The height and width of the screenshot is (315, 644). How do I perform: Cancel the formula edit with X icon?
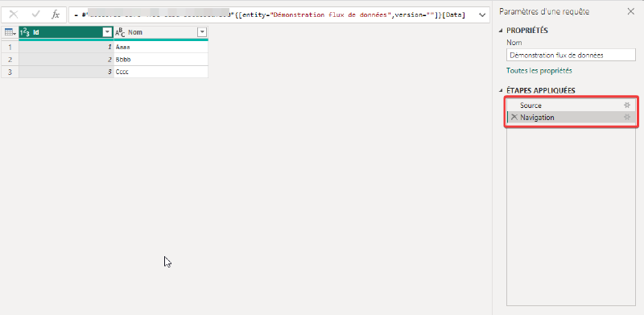point(14,15)
